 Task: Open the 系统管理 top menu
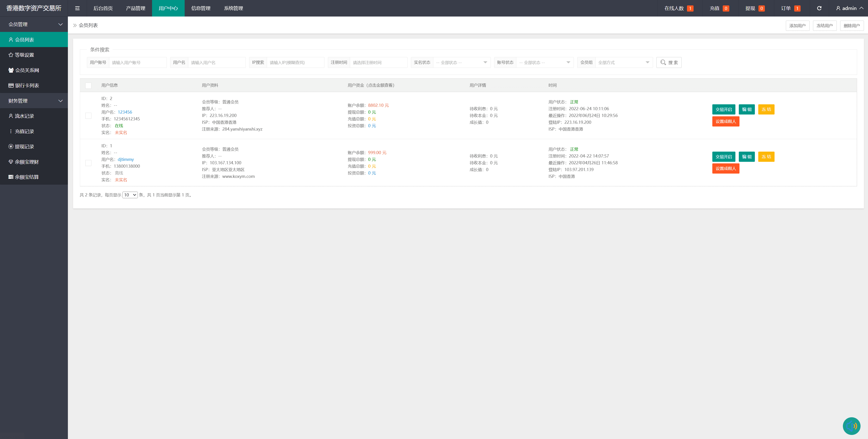pos(233,8)
